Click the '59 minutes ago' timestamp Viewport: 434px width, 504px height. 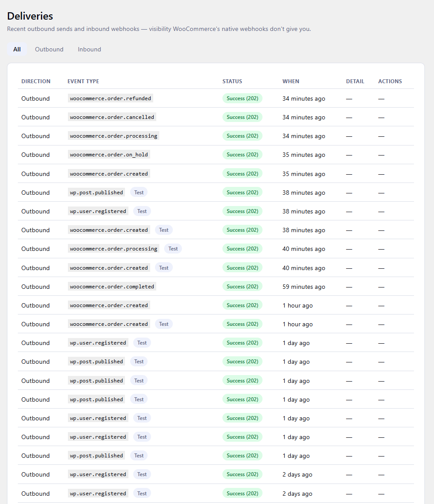point(304,287)
